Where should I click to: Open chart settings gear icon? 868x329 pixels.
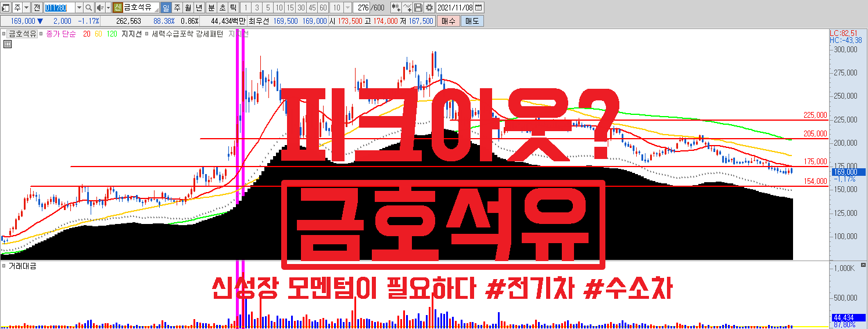[429, 8]
